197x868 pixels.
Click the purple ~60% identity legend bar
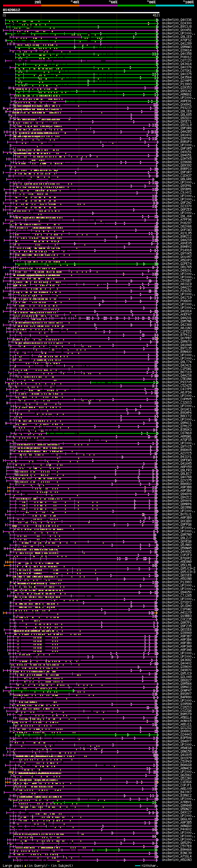pos(99,6)
